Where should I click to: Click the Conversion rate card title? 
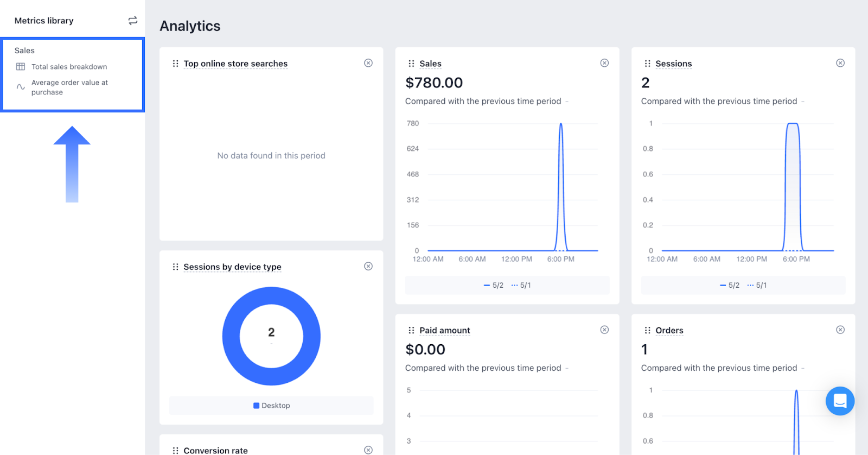(x=215, y=450)
